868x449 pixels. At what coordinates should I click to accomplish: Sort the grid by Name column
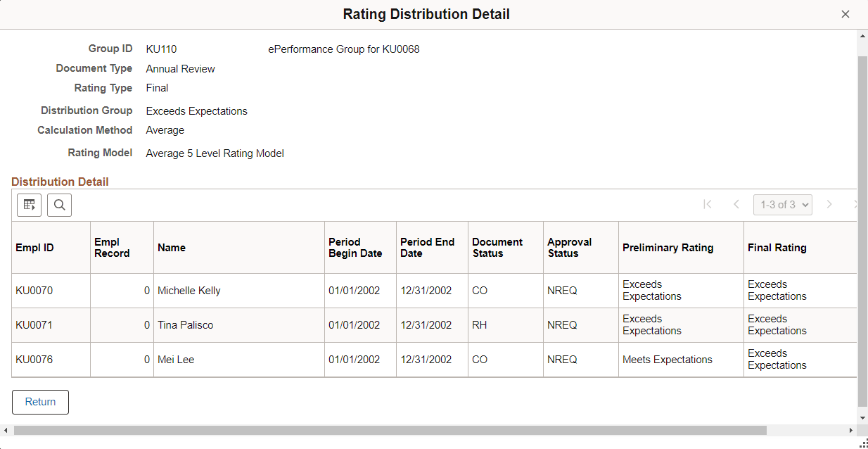coord(172,247)
